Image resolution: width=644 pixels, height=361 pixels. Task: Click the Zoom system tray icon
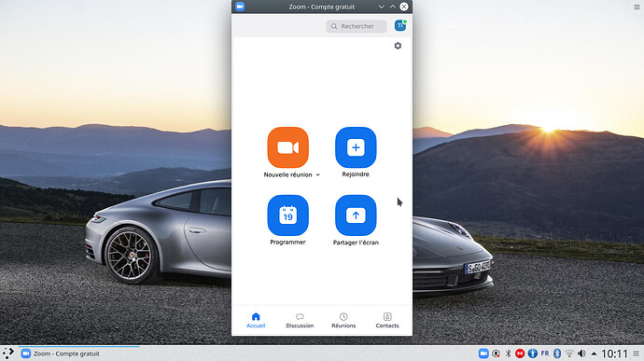coord(483,354)
